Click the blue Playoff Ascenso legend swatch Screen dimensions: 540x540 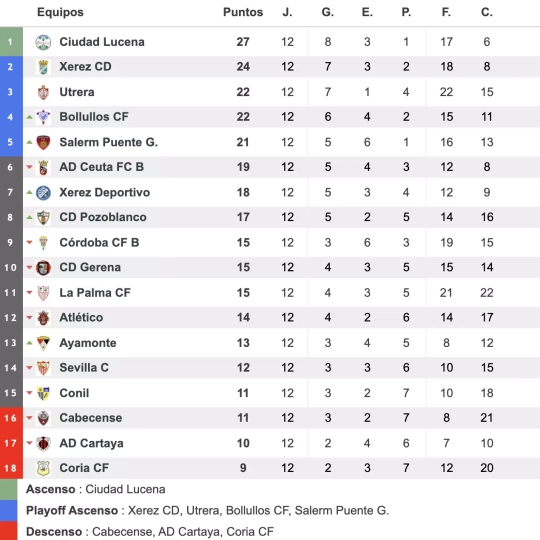pos(8,510)
